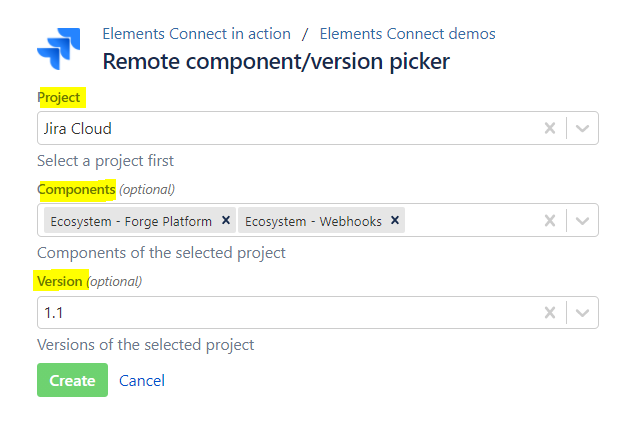This screenshot has height=423, width=633.
Task: Clear the Version field value
Action: 549,313
